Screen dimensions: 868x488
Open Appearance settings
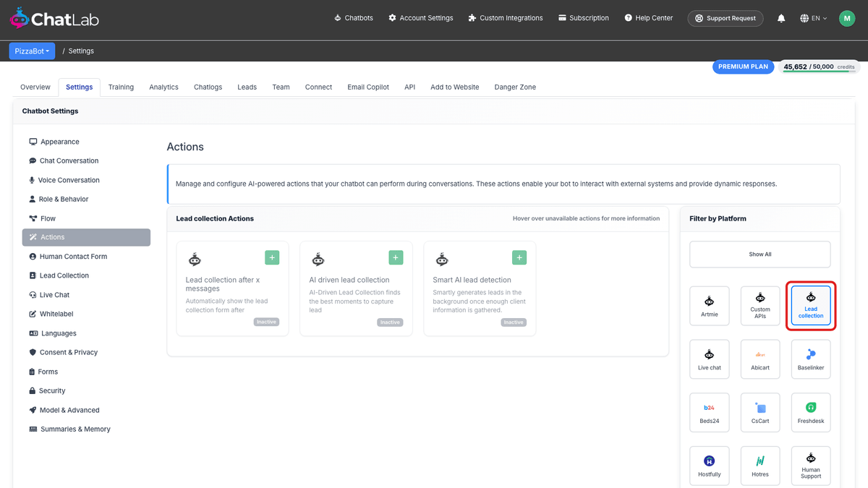click(86, 142)
